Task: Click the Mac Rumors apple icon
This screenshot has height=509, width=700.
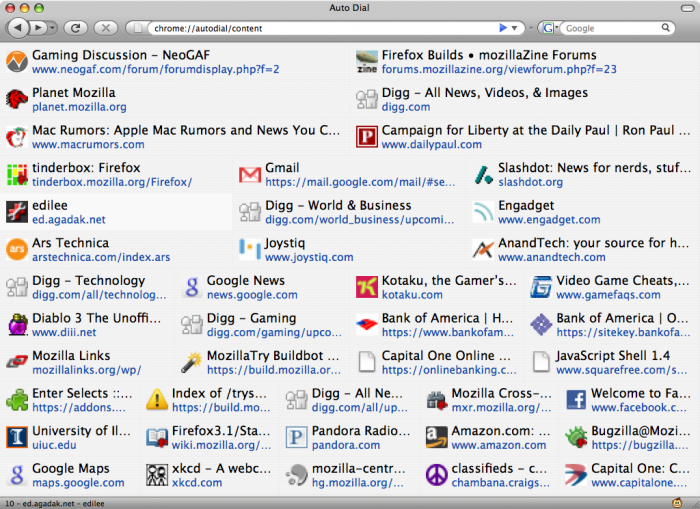Action: click(17, 137)
